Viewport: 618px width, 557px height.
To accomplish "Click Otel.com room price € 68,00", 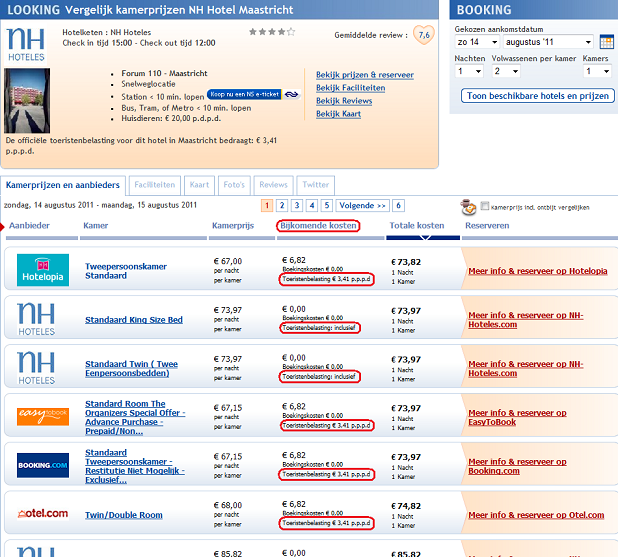I will pos(227,505).
